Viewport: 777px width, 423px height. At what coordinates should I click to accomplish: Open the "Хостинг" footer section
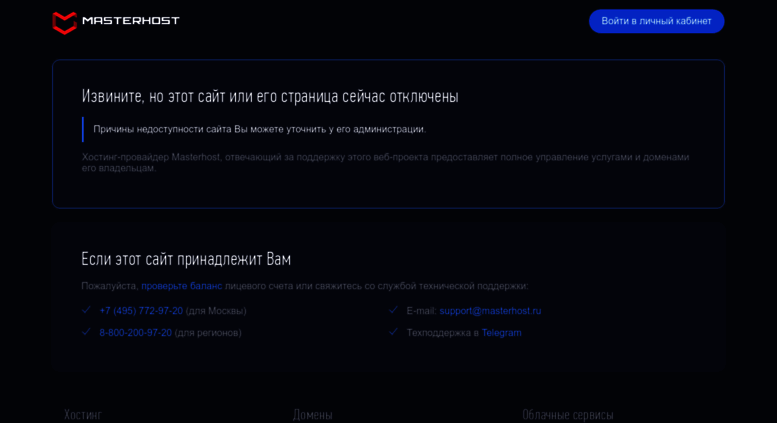[x=83, y=415]
